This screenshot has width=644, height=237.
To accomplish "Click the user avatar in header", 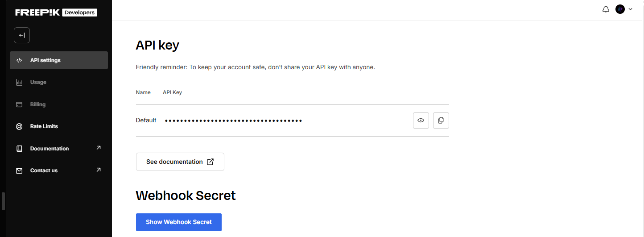I will [x=620, y=9].
